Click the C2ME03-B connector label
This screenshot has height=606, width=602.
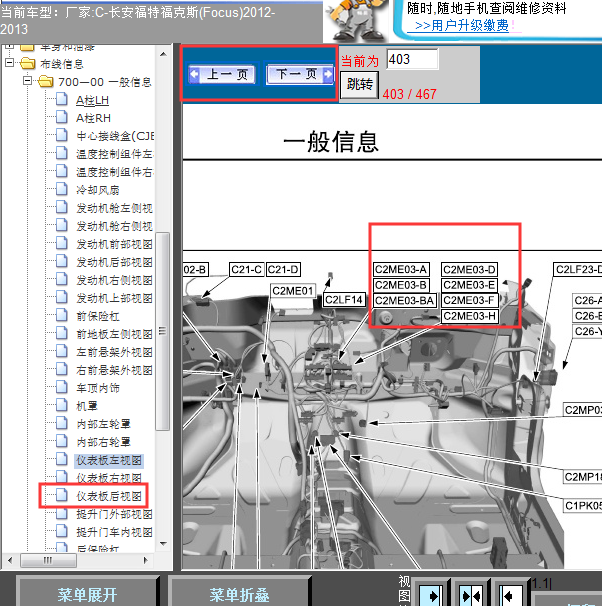coord(401,285)
